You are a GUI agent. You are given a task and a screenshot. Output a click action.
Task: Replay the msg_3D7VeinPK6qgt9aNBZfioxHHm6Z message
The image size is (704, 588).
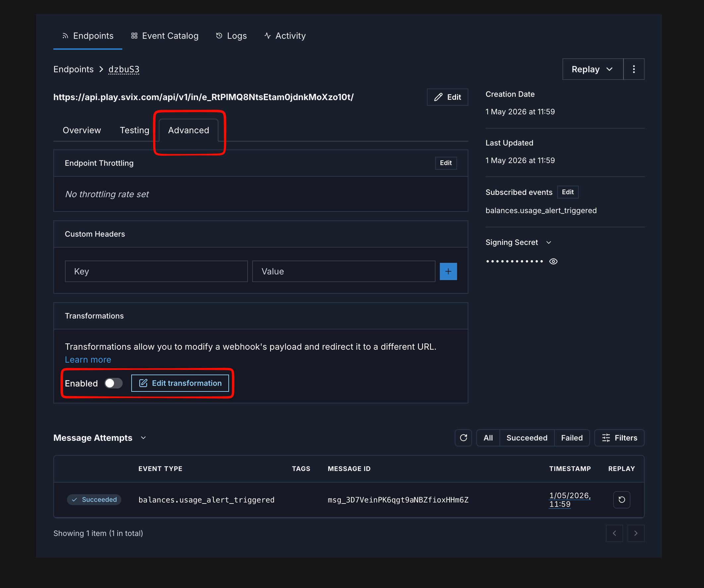tap(621, 500)
